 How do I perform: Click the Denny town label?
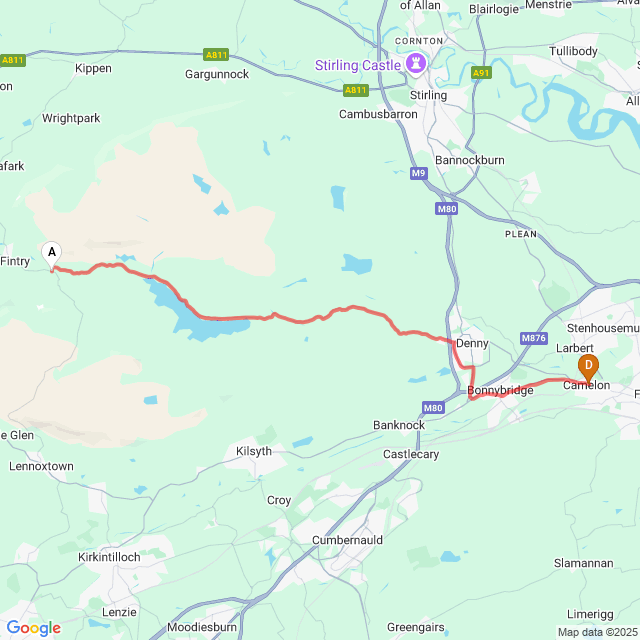(472, 343)
